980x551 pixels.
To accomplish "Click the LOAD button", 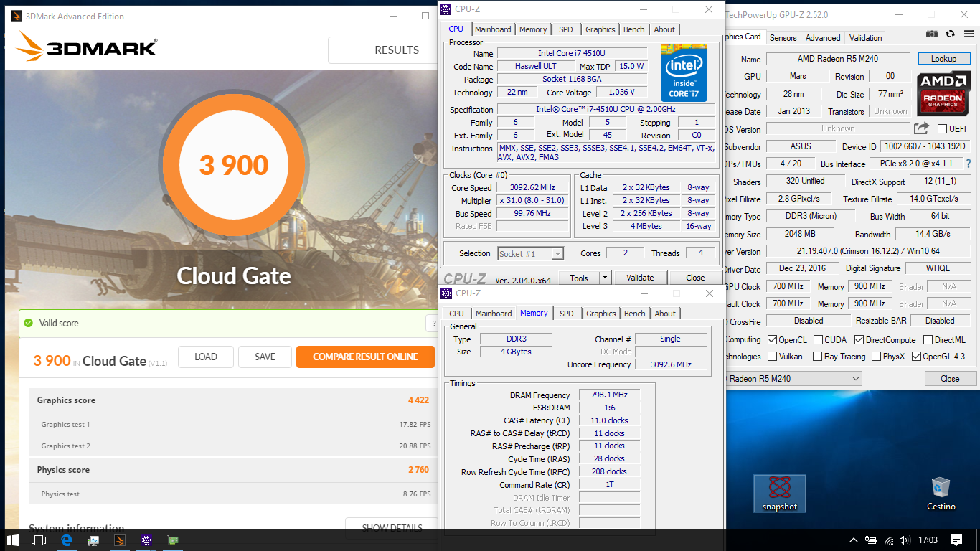I will [206, 357].
